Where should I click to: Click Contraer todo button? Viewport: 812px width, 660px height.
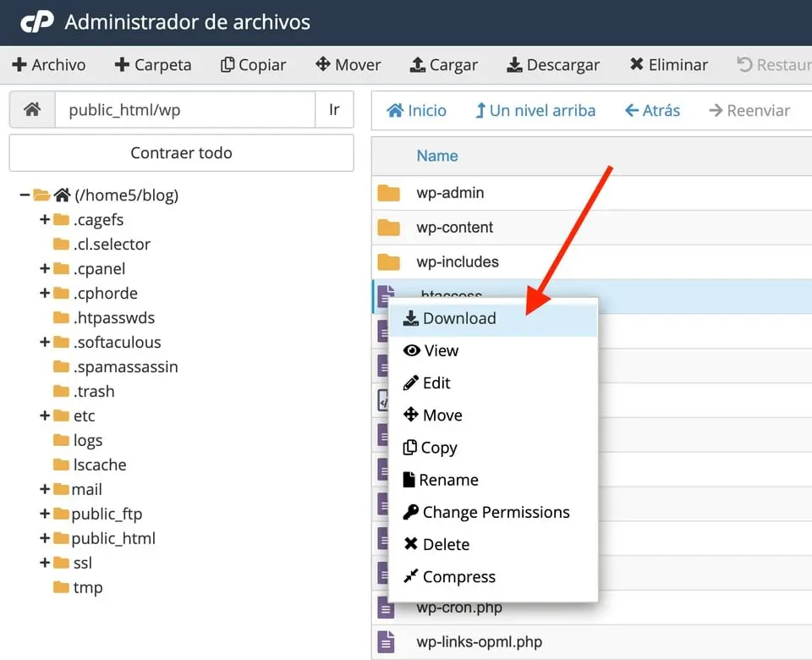[181, 153]
